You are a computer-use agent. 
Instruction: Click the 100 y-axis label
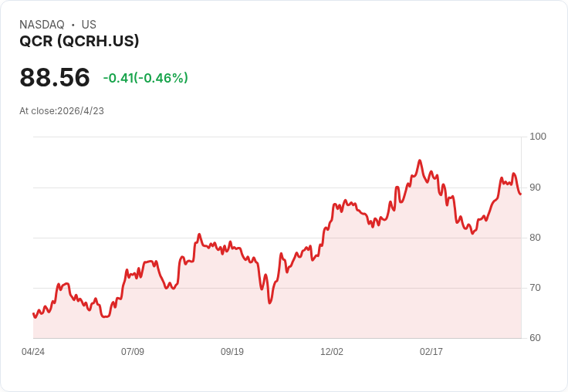click(538, 137)
